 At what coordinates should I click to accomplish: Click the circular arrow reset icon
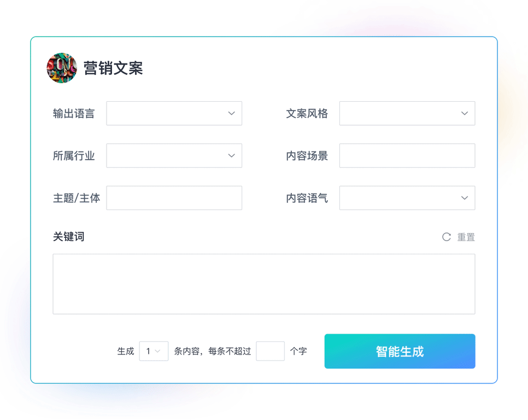point(447,237)
